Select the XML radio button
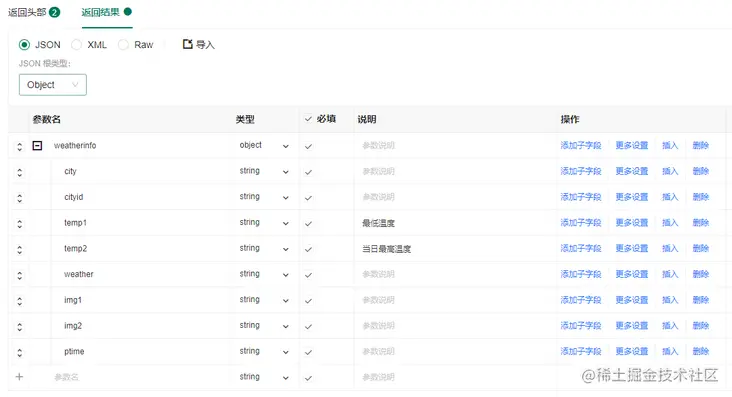 [x=76, y=45]
